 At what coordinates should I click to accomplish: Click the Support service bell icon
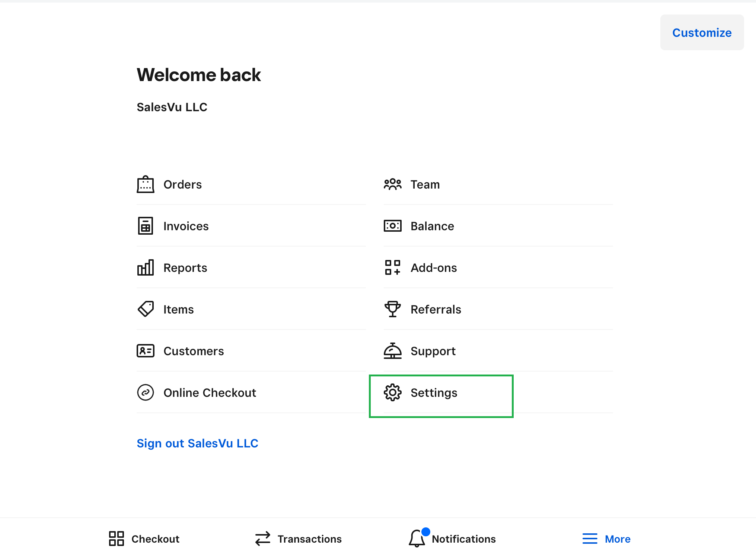click(392, 351)
